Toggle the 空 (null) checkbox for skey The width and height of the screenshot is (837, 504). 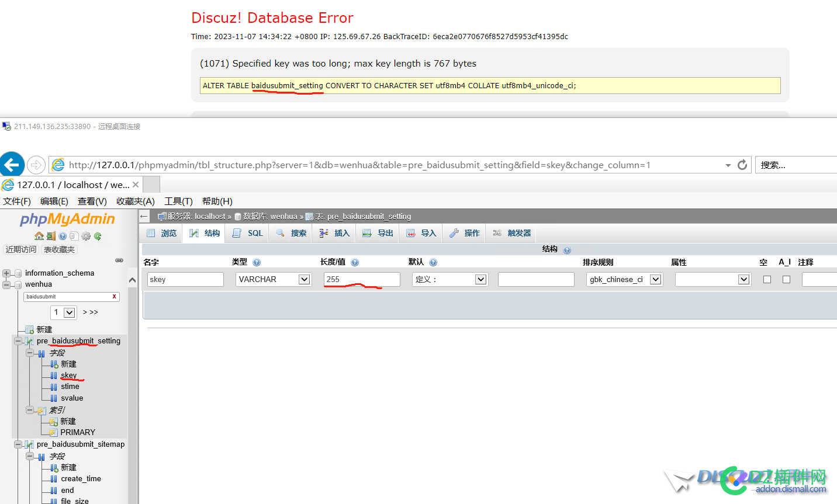pos(767,280)
